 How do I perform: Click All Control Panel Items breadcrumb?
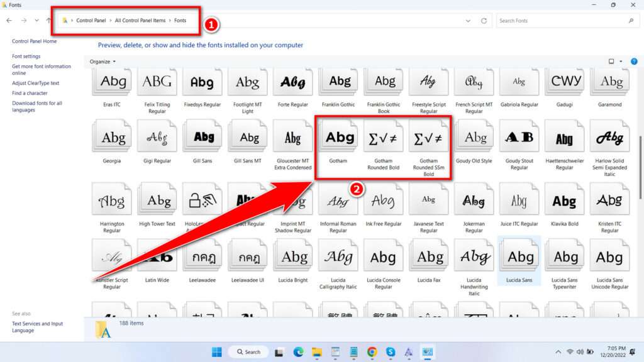(x=140, y=21)
